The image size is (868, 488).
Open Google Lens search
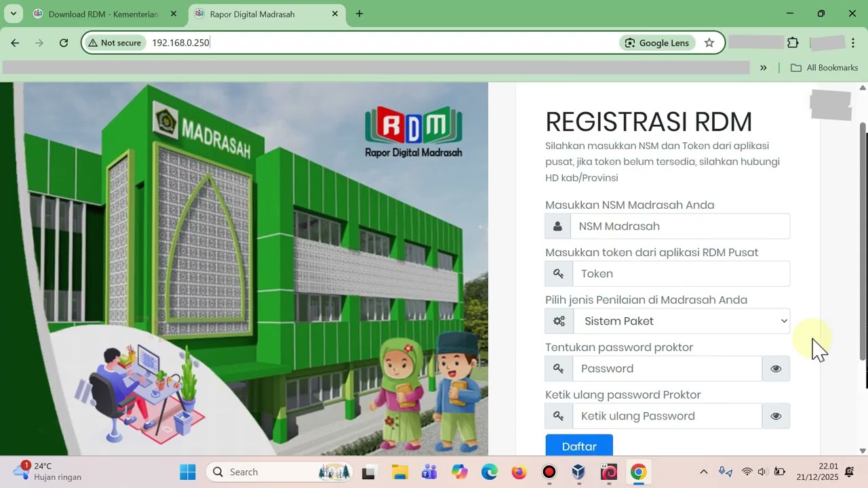pos(657,43)
